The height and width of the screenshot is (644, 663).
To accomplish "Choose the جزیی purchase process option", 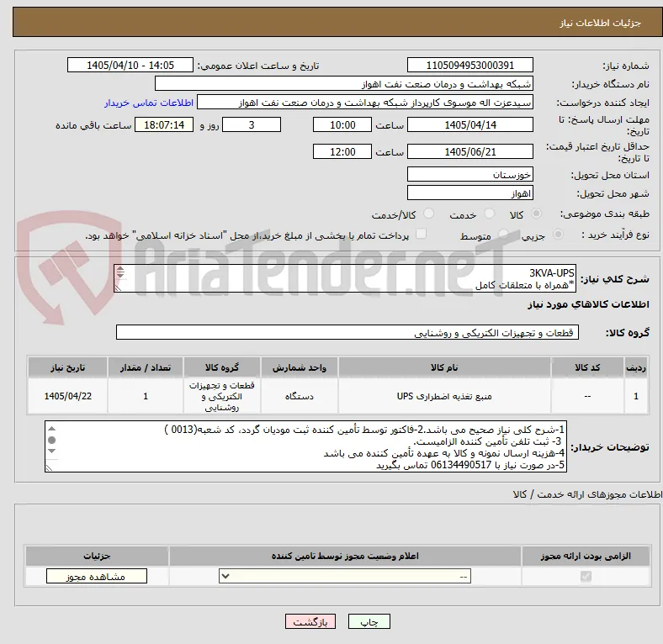I will click(558, 234).
